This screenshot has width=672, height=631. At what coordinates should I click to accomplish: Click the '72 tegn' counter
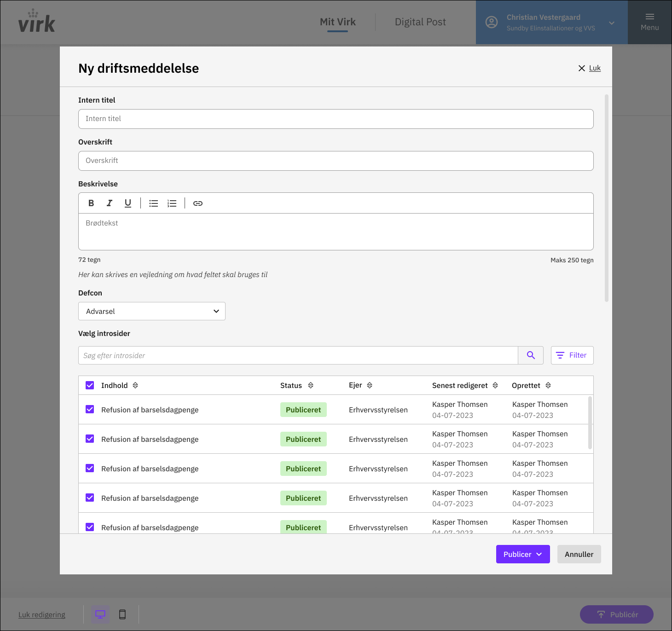[89, 260]
